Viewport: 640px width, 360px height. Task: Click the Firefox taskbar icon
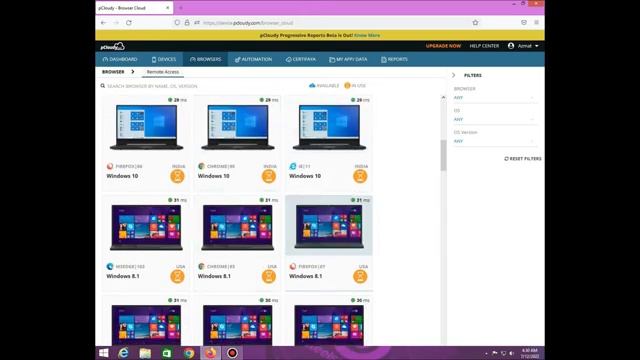(210, 353)
